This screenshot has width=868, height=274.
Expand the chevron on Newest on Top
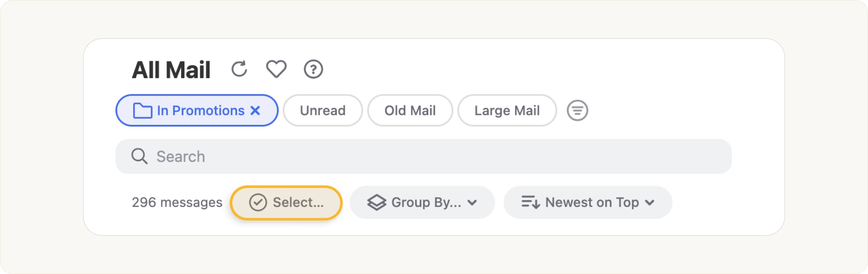point(650,203)
